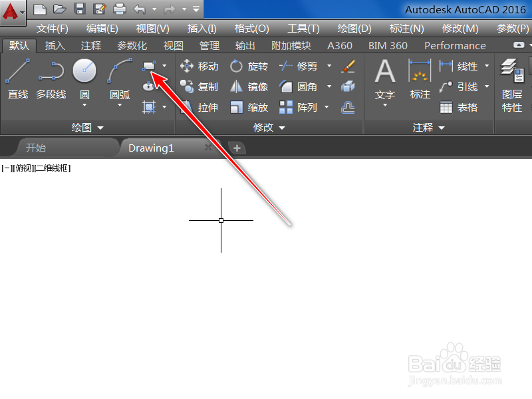Viewport: 532px width, 399px height.
Task: Select the Linear (线性) dimension tool
Action: click(x=459, y=66)
